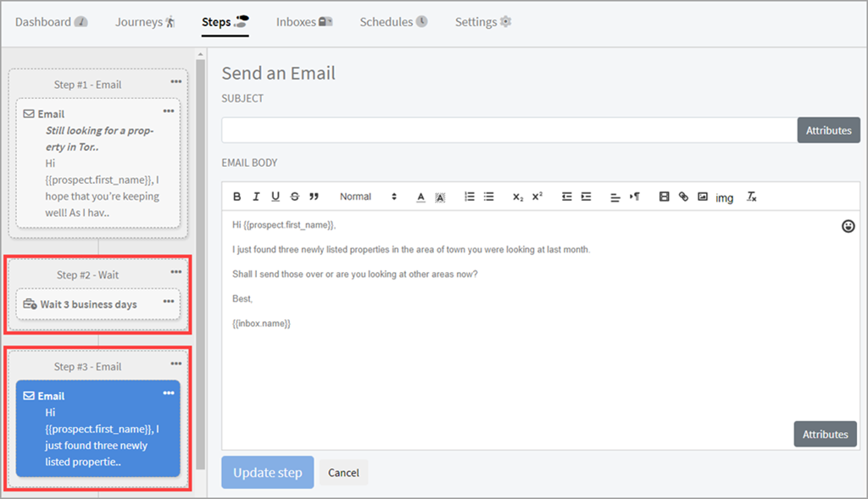Clear text formatting with Tx icon
The height and width of the screenshot is (499, 868).
coord(751,197)
